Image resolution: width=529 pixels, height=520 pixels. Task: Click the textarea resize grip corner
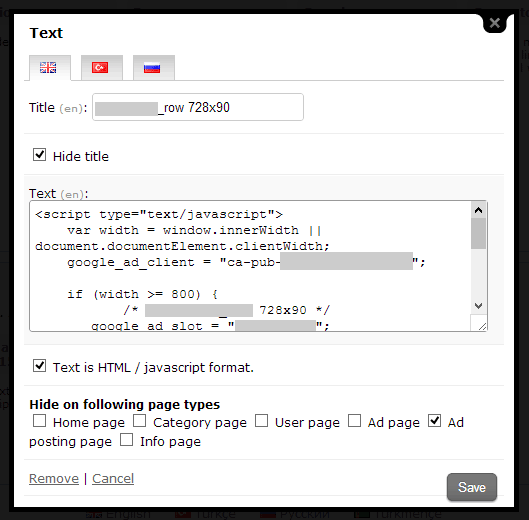click(482, 326)
